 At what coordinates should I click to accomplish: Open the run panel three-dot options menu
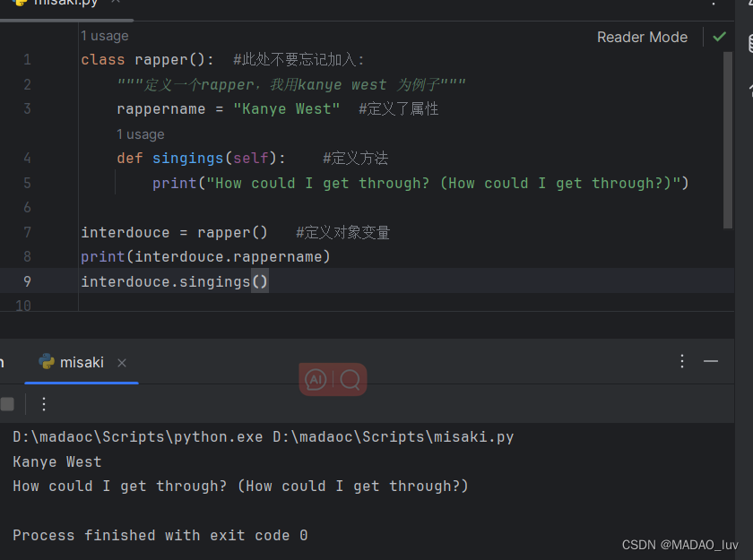(x=681, y=362)
